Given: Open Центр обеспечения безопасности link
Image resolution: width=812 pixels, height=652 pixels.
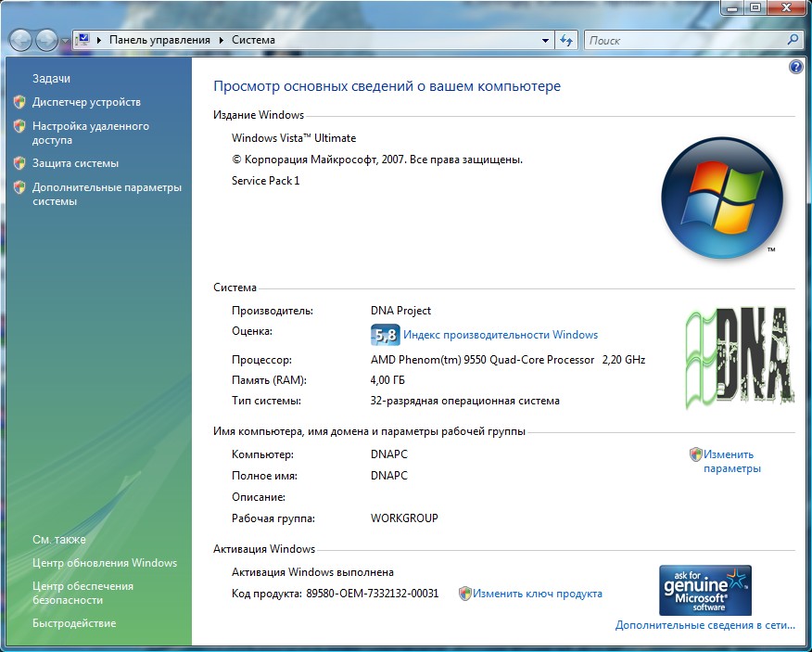Looking at the screenshot, I should [82, 593].
